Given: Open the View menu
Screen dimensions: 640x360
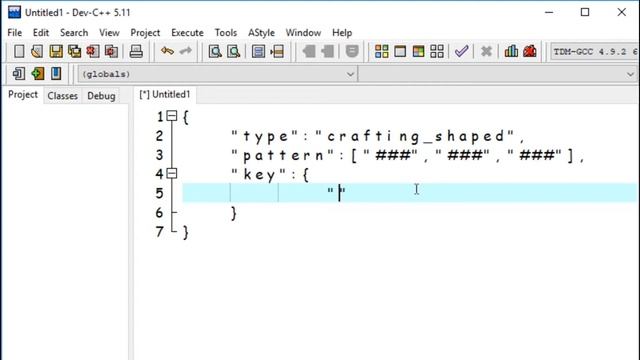Looking at the screenshot, I should coord(109,33).
